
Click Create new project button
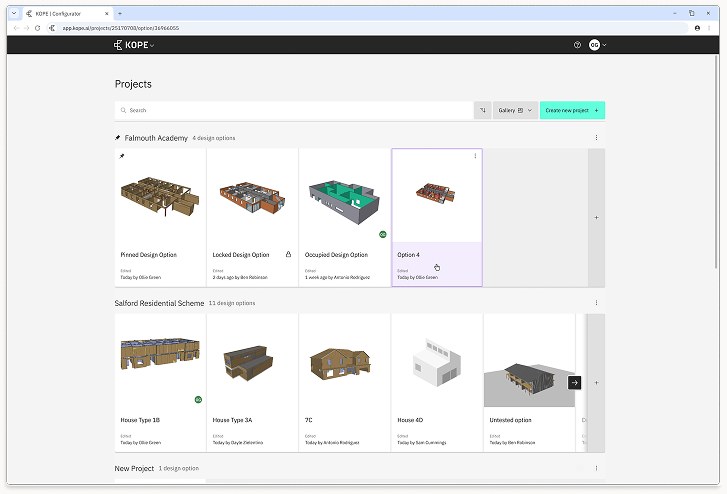tap(572, 110)
